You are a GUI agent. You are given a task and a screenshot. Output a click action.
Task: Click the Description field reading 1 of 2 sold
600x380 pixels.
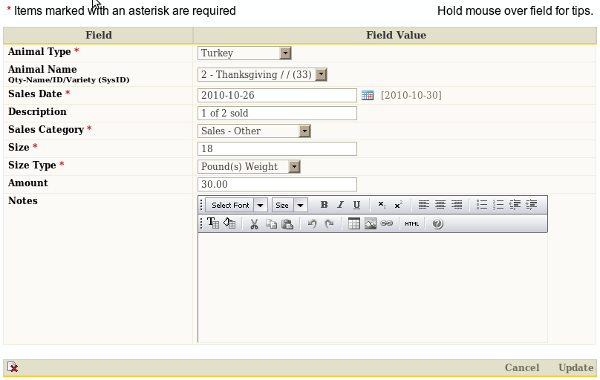coord(277,113)
